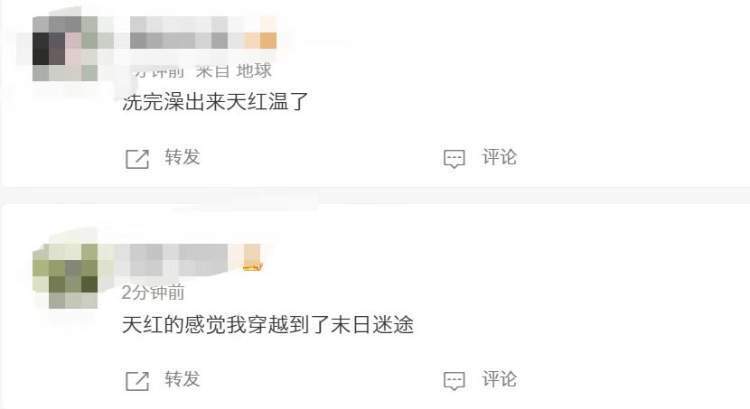The image size is (750, 409).
Task: Select 转发 under the 末日迷途 post
Action: click(182, 379)
